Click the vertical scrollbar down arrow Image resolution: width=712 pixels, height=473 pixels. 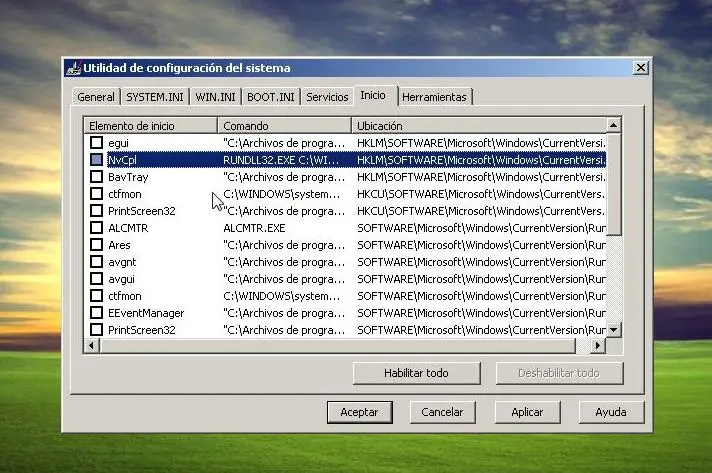click(614, 330)
